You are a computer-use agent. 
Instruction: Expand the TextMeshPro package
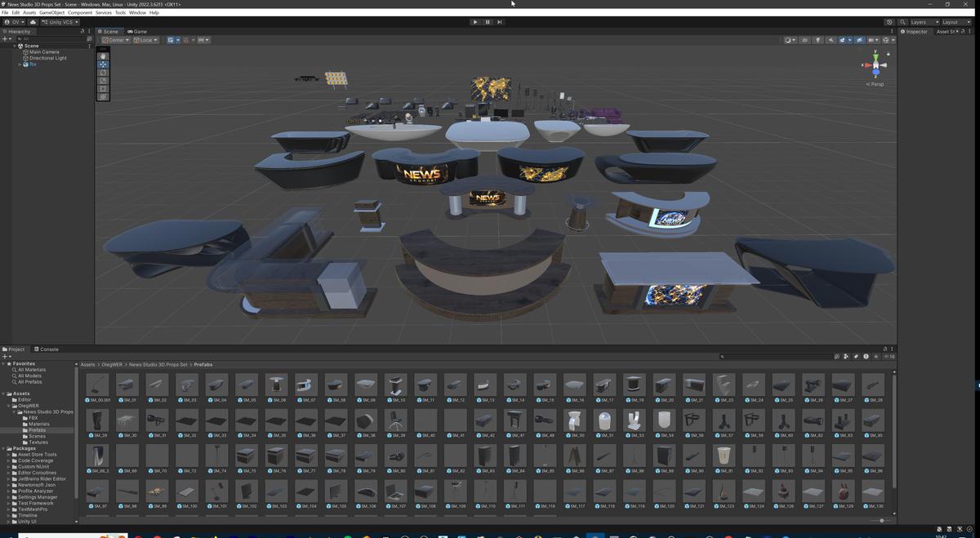click(9, 509)
